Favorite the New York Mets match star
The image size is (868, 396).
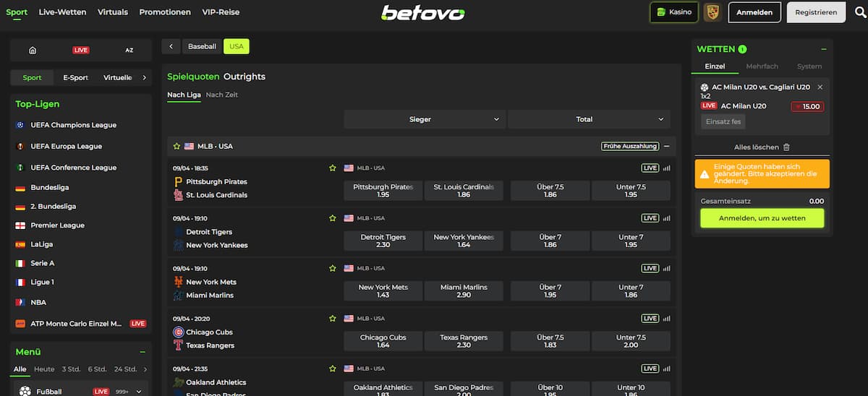click(x=333, y=268)
